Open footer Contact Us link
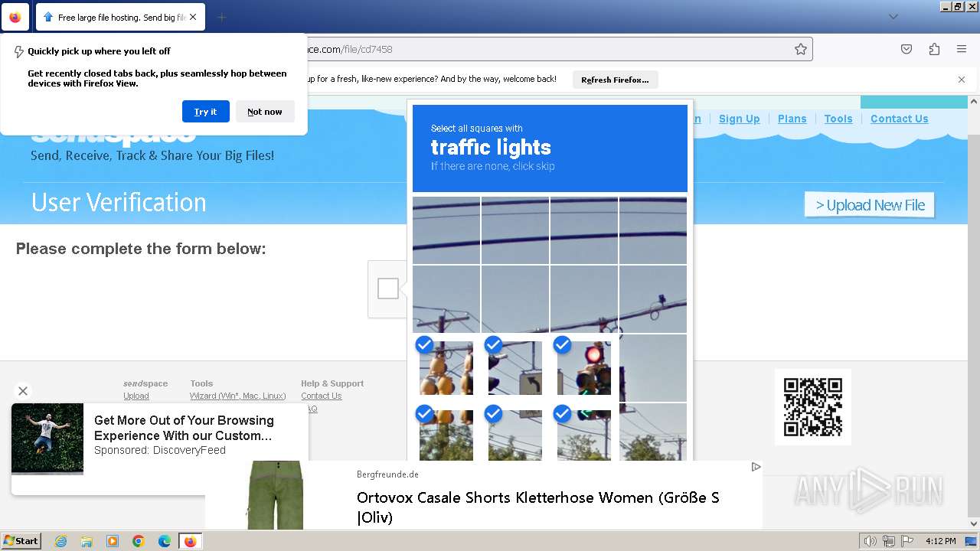Screen dimensions: 980x551 322,396
